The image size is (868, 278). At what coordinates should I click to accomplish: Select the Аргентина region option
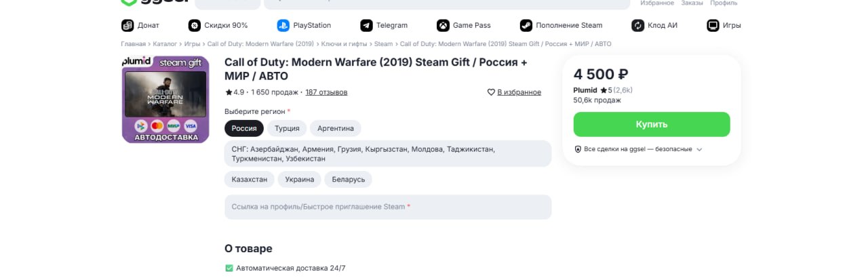pyautogui.click(x=336, y=128)
